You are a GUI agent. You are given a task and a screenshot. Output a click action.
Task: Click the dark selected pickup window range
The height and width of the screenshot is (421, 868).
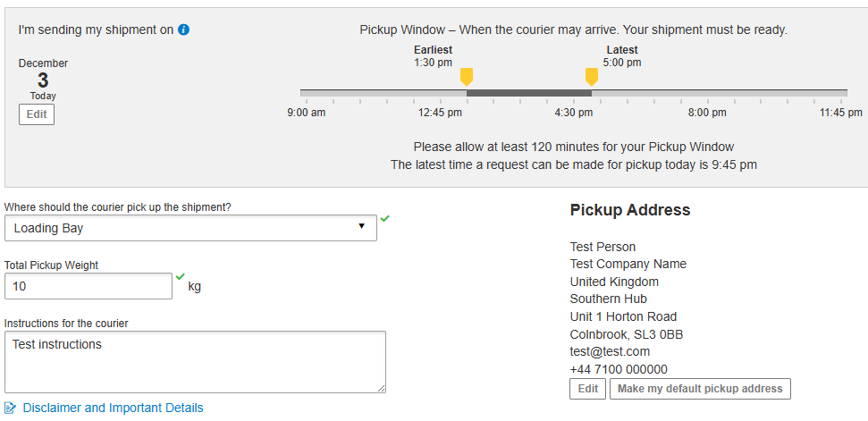(x=528, y=93)
